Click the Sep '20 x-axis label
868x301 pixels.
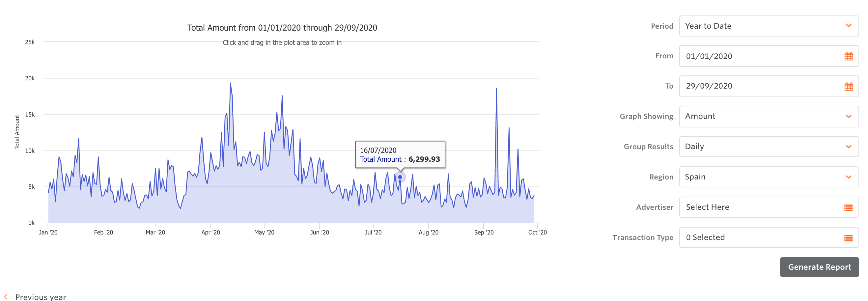tap(484, 232)
